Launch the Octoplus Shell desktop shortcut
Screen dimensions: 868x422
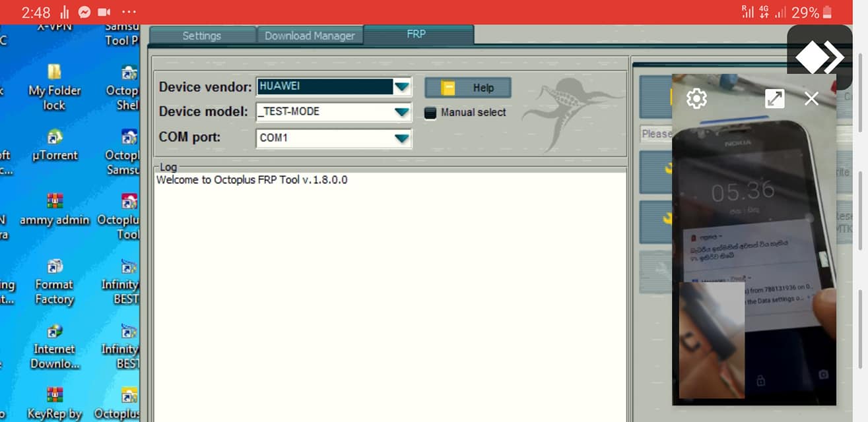[x=124, y=87]
